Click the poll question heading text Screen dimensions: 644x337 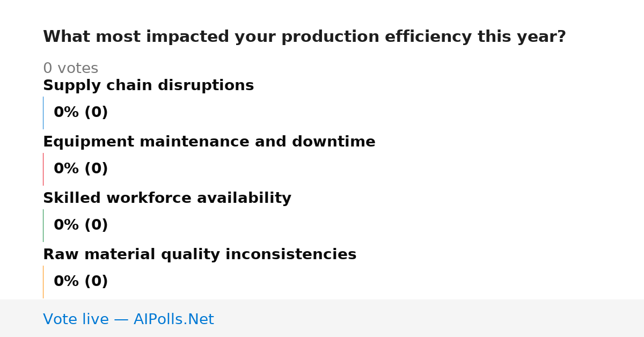pyautogui.click(x=304, y=37)
